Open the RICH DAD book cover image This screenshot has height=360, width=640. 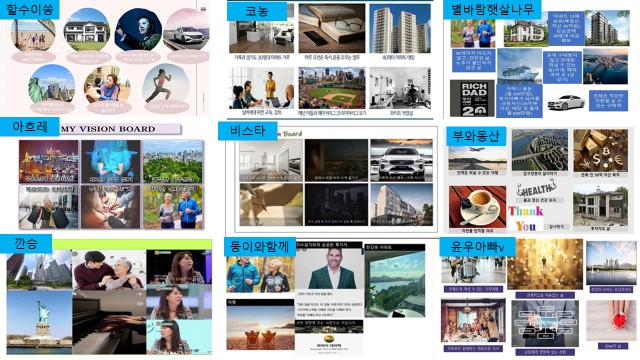click(472, 98)
